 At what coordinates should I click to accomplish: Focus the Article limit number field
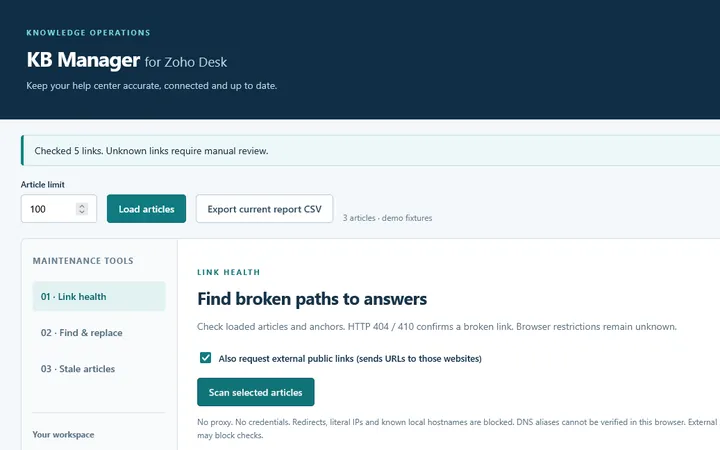(x=59, y=209)
